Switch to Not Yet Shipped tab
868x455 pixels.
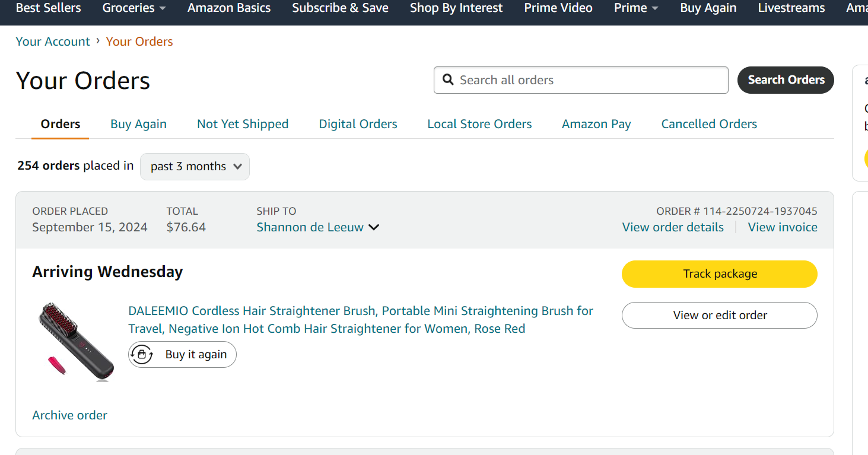243,124
